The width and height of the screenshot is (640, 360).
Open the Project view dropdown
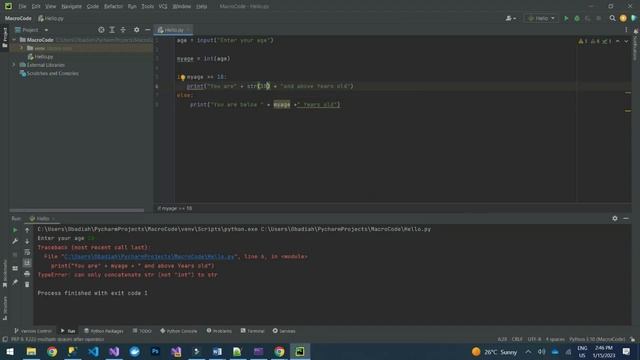(x=46, y=30)
